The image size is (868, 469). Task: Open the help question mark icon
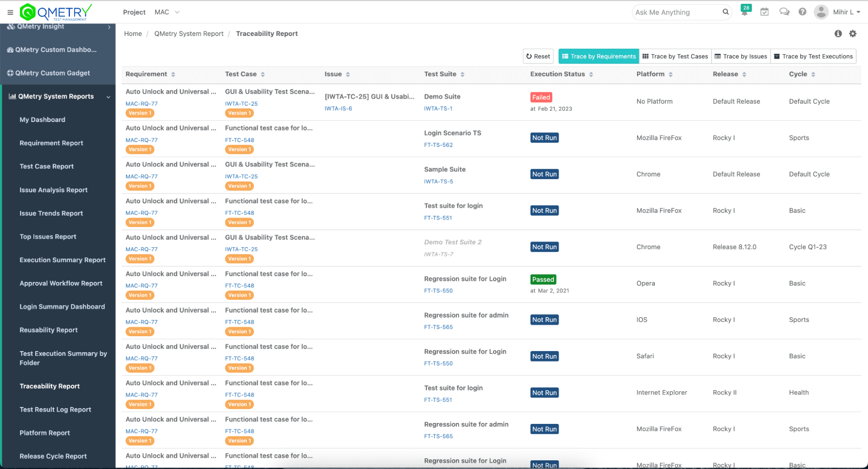point(802,12)
